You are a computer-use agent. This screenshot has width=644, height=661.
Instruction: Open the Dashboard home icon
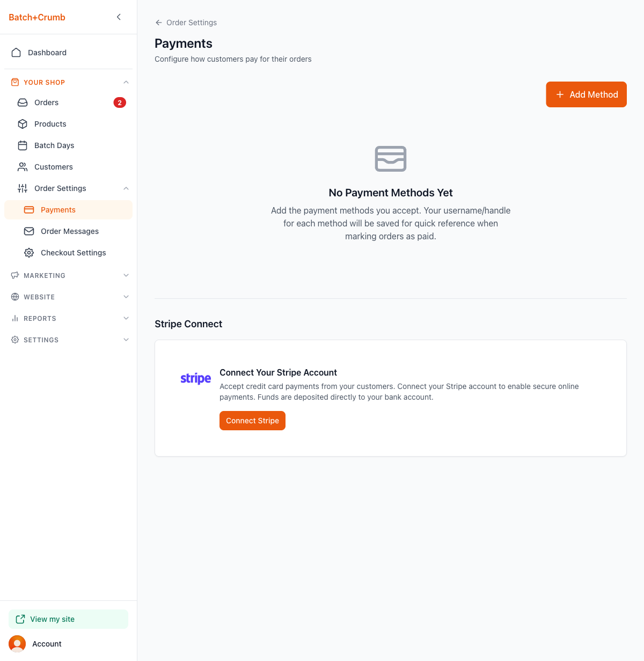[16, 53]
